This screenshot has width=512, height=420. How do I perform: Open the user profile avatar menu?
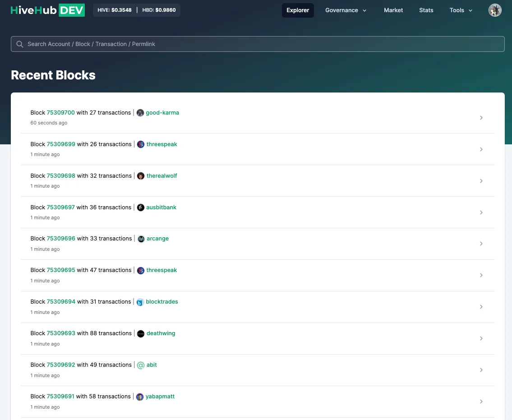(x=495, y=10)
